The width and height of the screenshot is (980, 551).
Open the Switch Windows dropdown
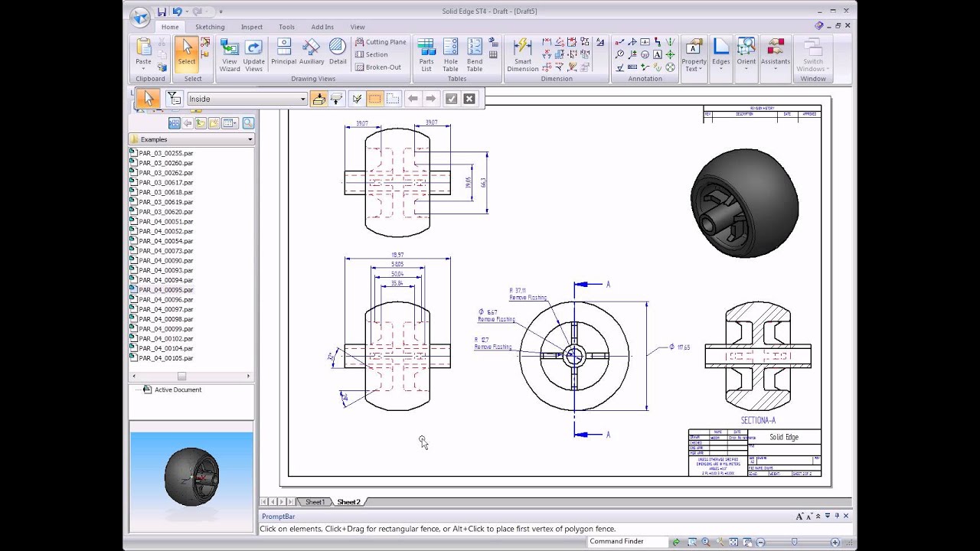click(x=813, y=55)
